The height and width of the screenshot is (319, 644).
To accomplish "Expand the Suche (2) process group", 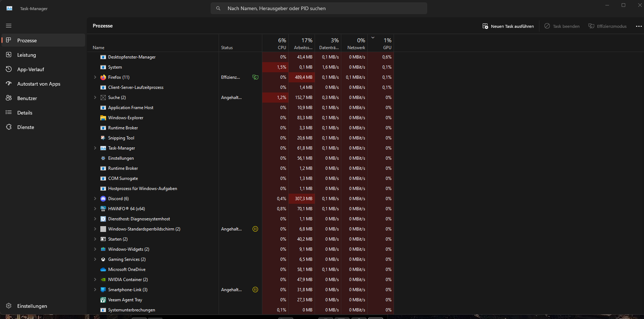I will (x=95, y=98).
